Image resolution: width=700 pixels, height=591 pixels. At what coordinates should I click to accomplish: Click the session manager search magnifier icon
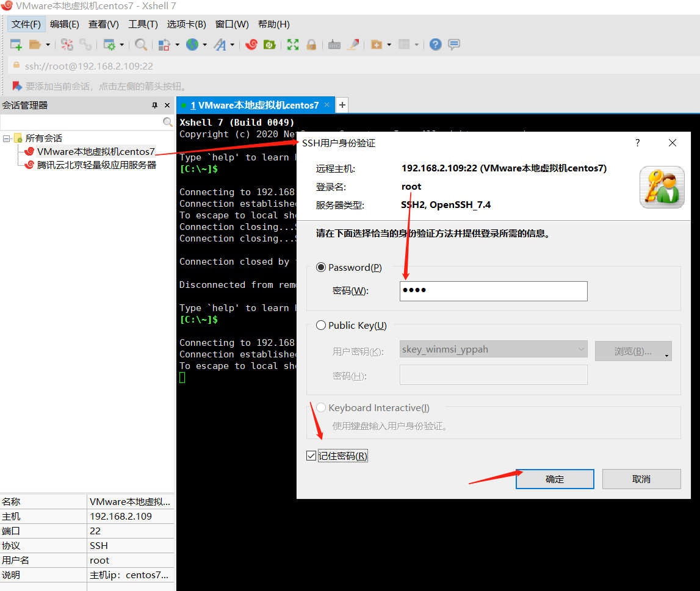coord(167,122)
